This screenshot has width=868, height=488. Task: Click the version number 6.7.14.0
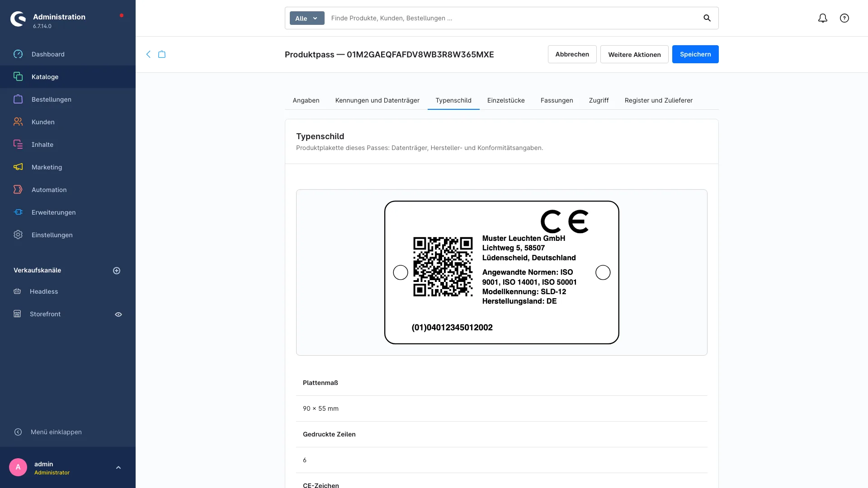(x=42, y=26)
